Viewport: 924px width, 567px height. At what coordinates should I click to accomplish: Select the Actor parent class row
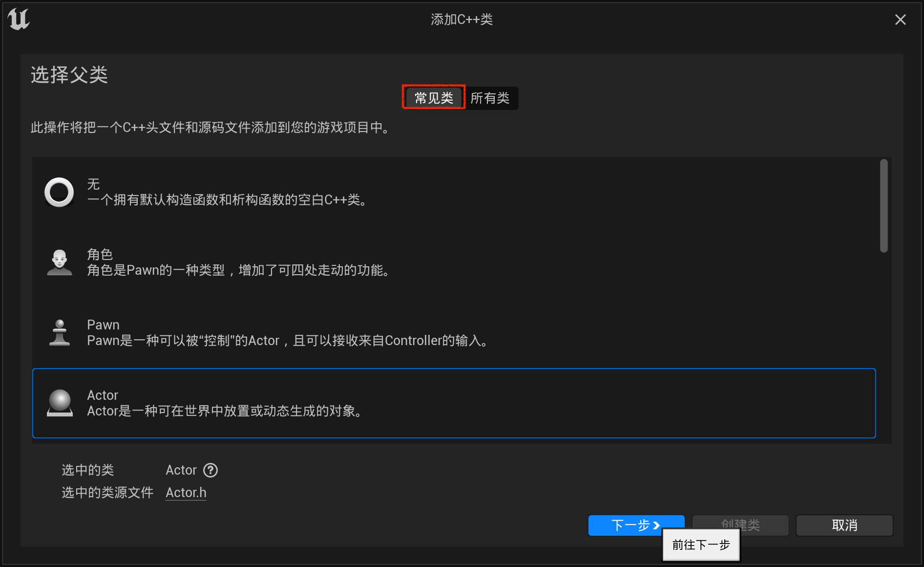[454, 403]
